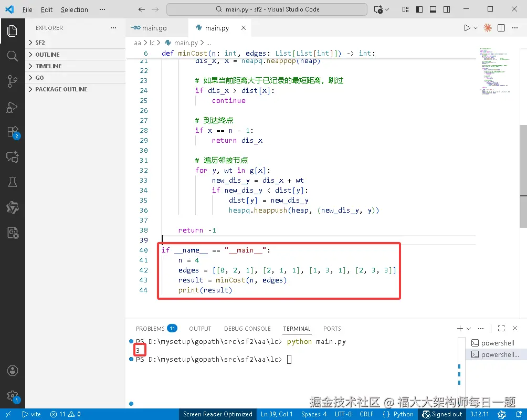The image size is (527, 420).
Task: Click the orange starburst icon in editor toolbar
Action: pyautogui.click(x=488, y=28)
